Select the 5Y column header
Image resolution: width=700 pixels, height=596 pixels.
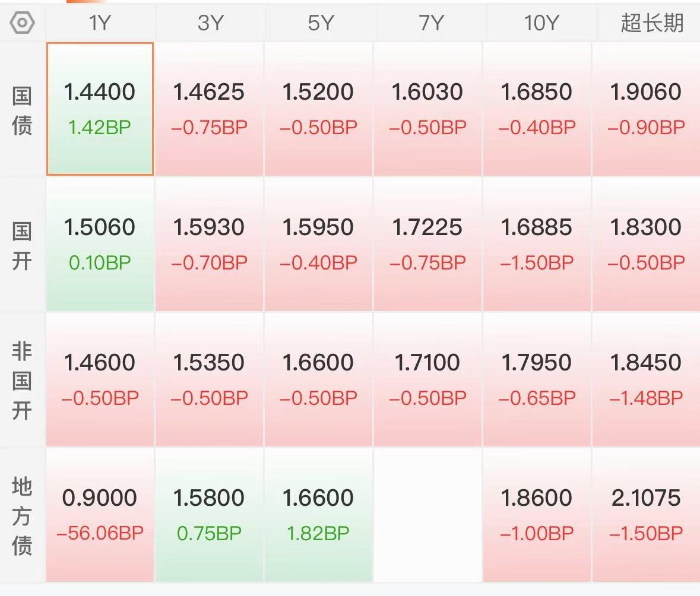319,23
